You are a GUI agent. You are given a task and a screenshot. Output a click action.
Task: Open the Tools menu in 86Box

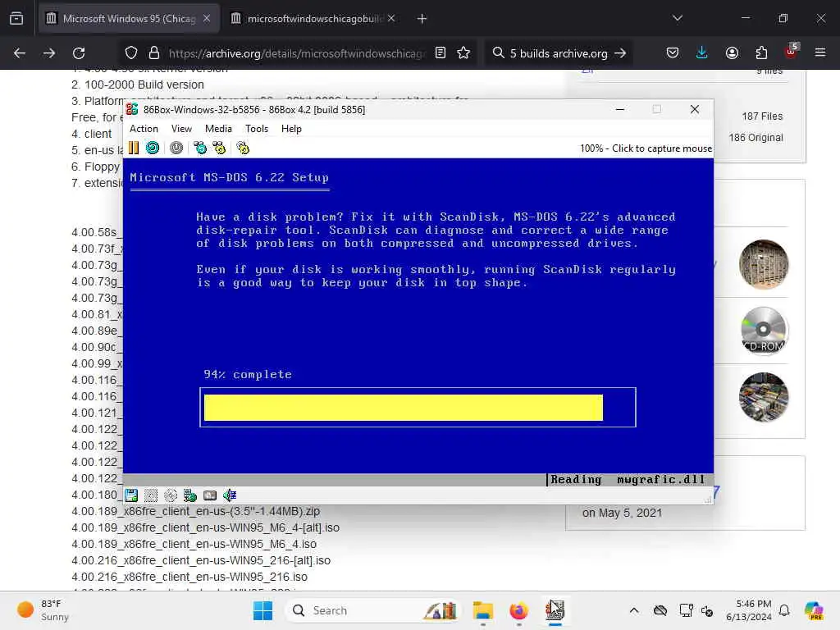[257, 129]
